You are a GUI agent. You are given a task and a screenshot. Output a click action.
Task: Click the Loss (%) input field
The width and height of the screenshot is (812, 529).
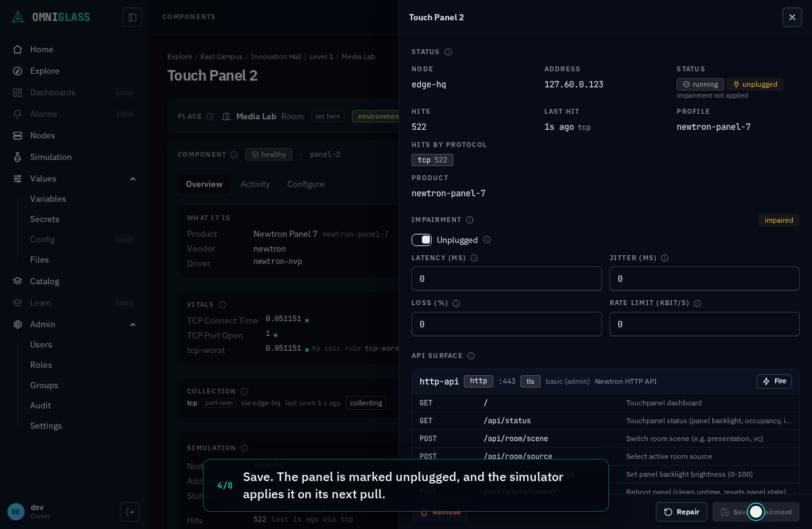pyautogui.click(x=507, y=324)
